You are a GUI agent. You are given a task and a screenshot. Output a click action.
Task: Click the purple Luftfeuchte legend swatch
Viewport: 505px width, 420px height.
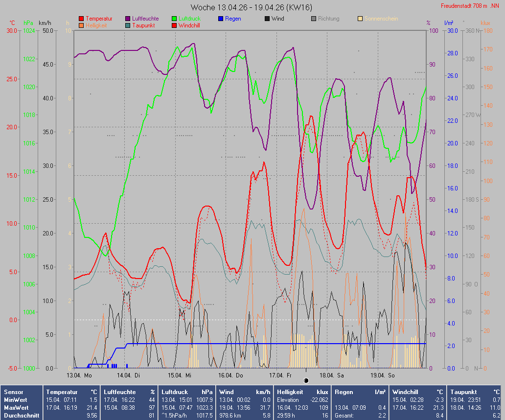click(x=128, y=19)
